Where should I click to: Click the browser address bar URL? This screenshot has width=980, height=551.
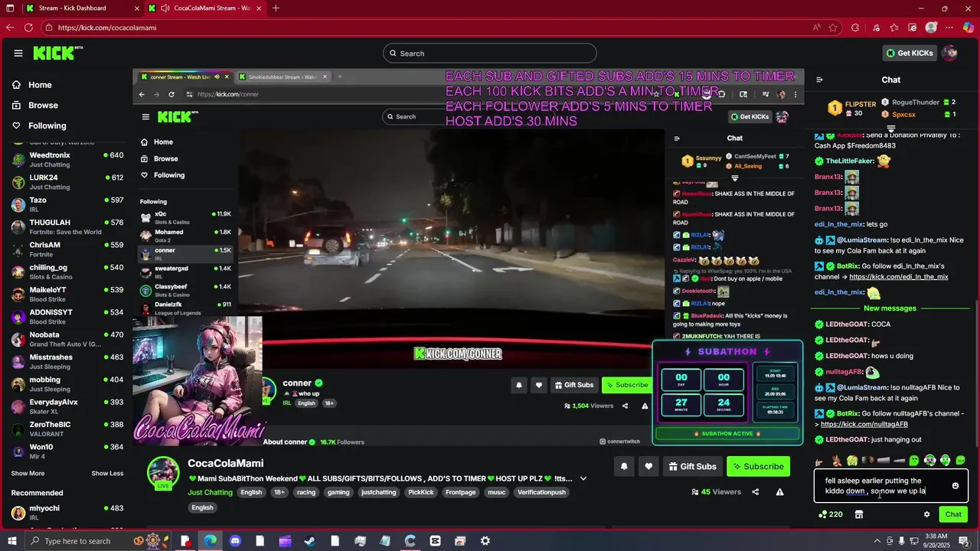(107, 28)
